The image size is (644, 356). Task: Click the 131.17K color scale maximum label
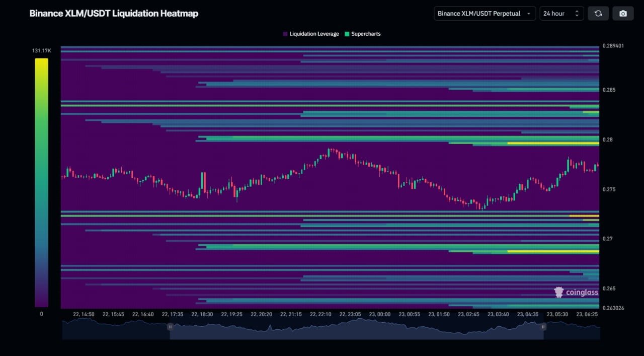pyautogui.click(x=41, y=50)
